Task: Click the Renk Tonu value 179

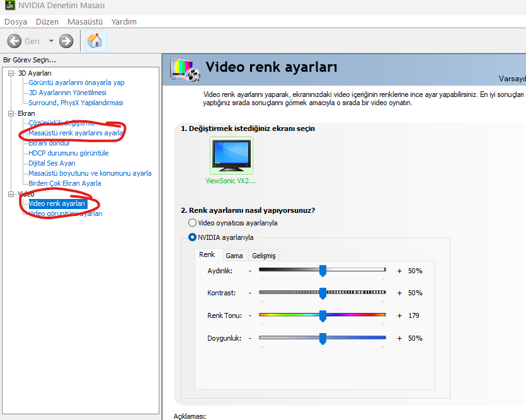Action: pos(414,315)
